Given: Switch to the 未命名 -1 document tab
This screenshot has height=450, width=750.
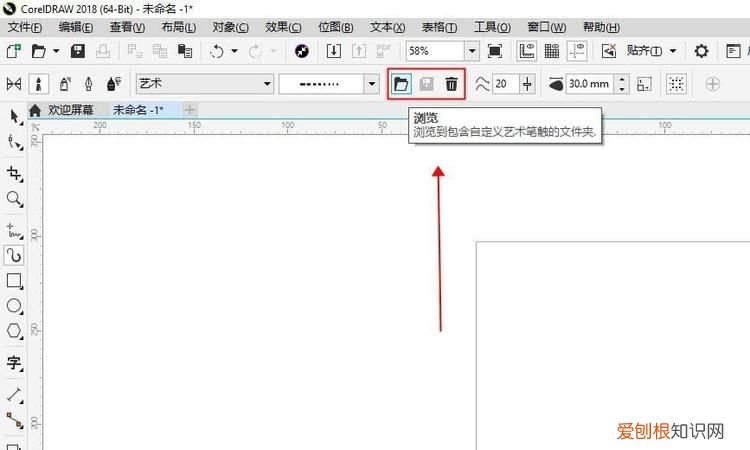Looking at the screenshot, I should pos(139,110).
